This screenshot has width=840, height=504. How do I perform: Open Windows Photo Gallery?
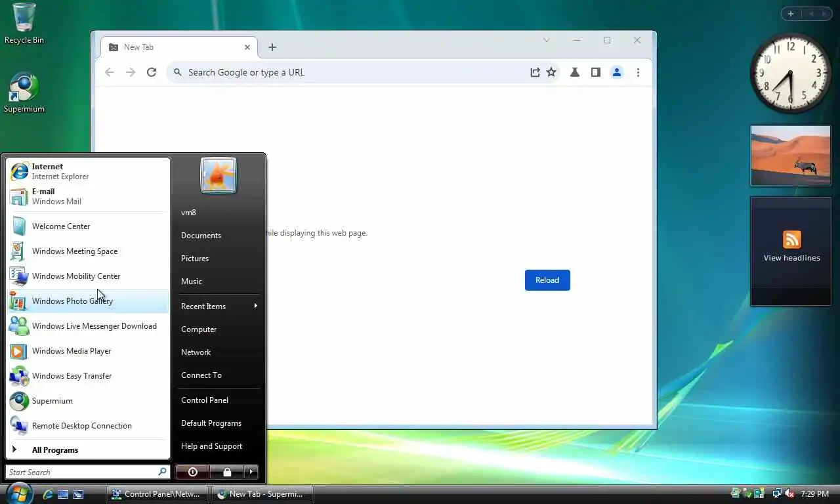[x=88, y=301]
